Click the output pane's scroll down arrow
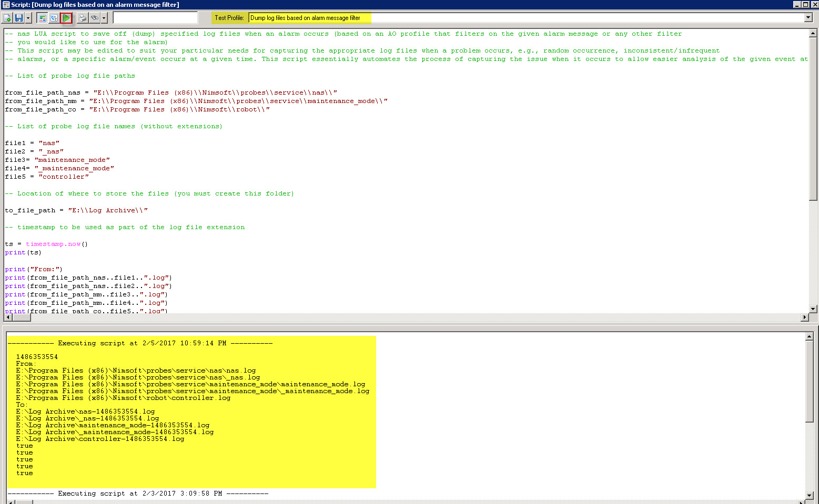The height and width of the screenshot is (504, 819). click(810, 495)
